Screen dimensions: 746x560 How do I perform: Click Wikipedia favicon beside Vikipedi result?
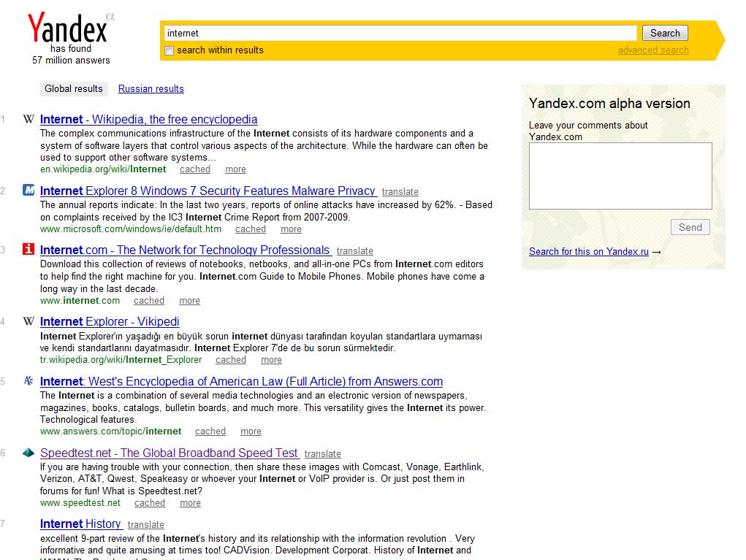28,321
